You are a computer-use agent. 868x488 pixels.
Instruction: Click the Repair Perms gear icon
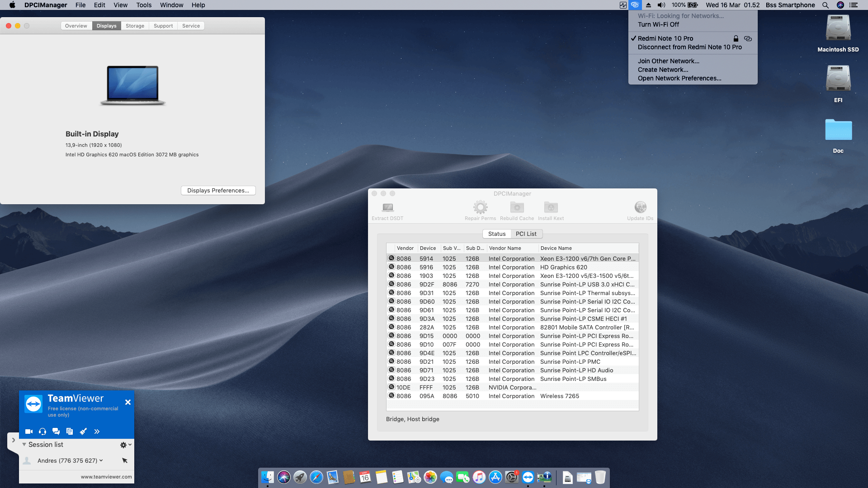click(x=480, y=207)
